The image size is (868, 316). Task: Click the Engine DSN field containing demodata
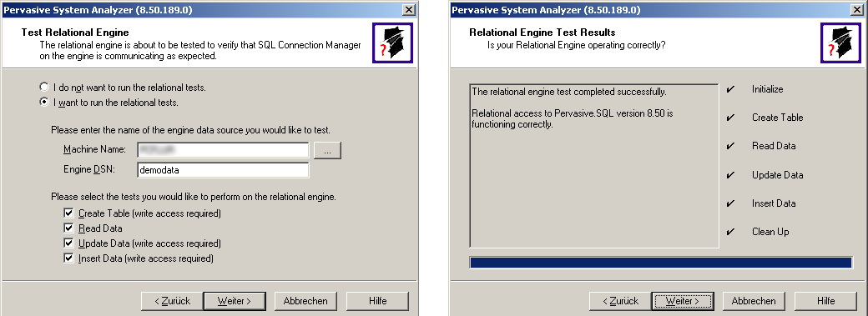coord(223,170)
